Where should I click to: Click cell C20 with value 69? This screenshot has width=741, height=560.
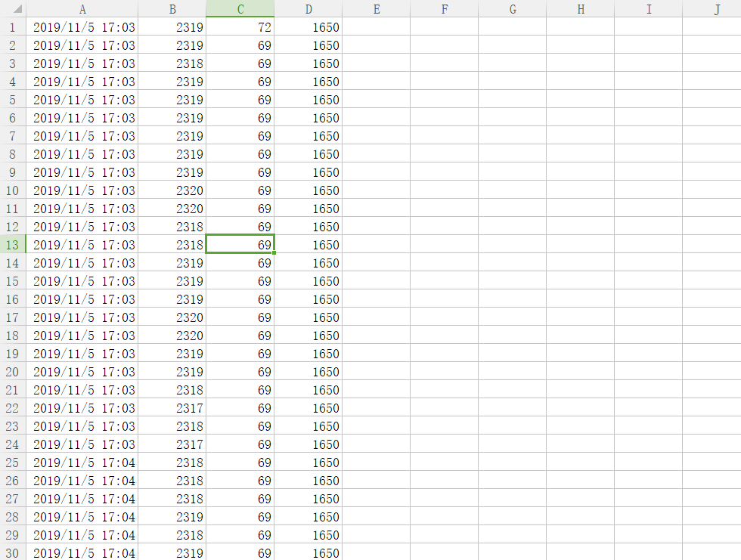click(x=240, y=372)
